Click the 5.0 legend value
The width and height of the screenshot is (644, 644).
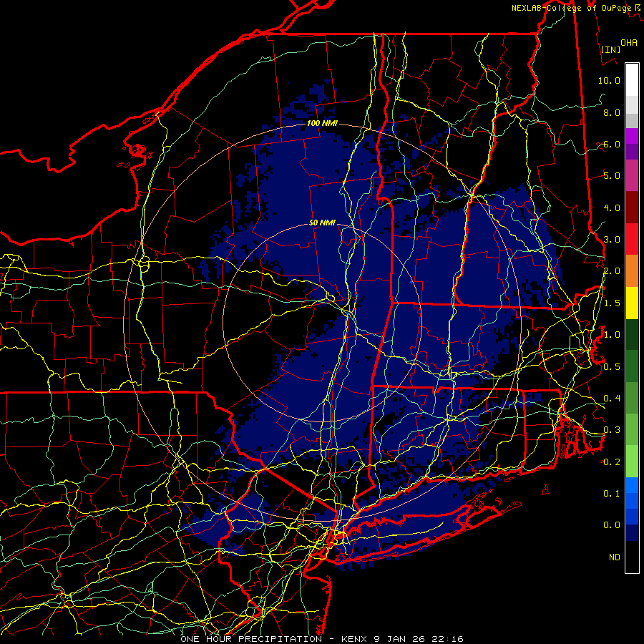click(x=612, y=176)
